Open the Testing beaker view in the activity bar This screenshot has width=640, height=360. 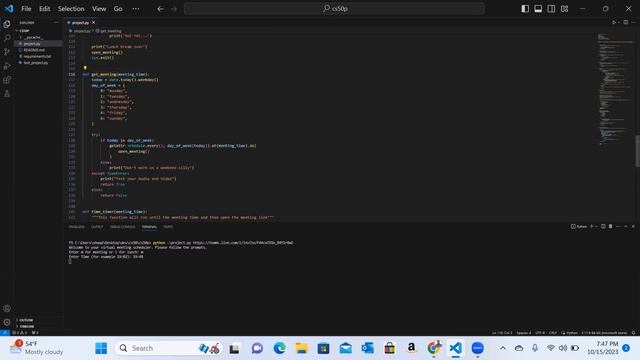[x=7, y=93]
